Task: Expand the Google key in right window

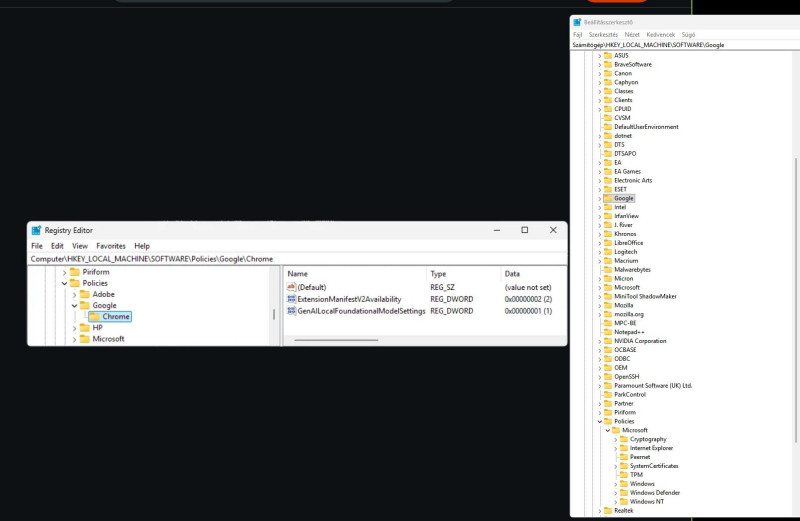Action: [x=600, y=199]
